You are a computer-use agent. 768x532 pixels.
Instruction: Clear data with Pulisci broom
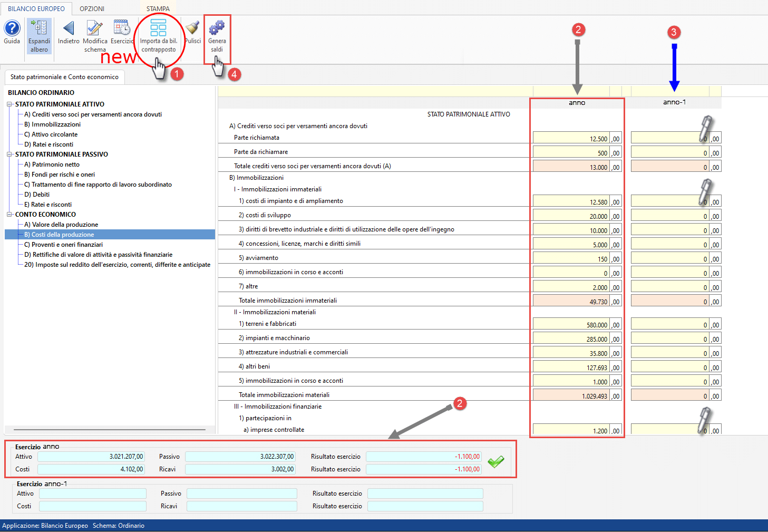click(x=192, y=32)
